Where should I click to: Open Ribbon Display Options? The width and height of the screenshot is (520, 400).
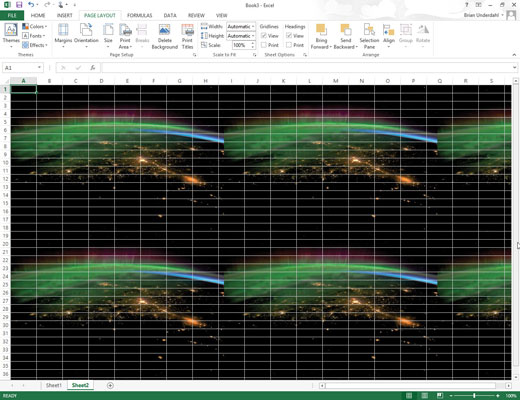point(479,5)
